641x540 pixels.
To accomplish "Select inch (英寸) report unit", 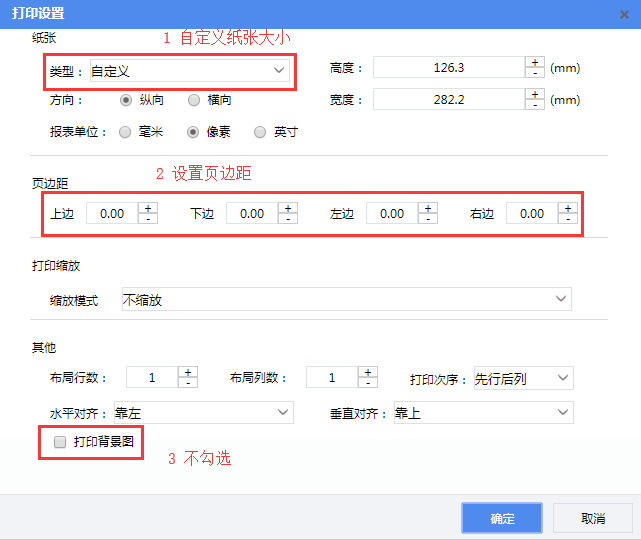I will [260, 132].
